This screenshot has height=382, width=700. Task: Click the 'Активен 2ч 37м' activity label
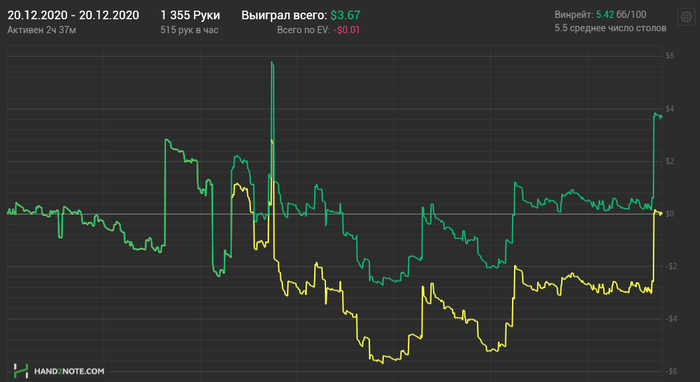click(x=42, y=30)
